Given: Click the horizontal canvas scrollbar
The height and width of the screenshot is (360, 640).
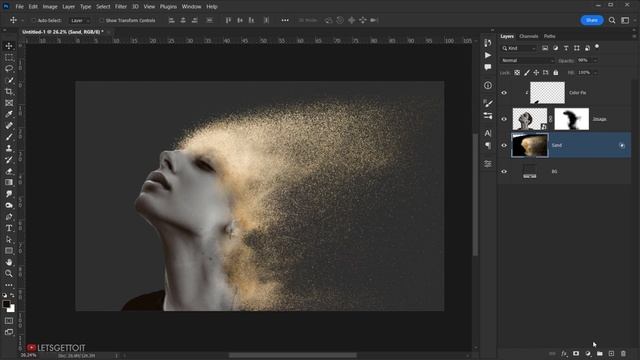Looking at the screenshot, I should pyautogui.click(x=293, y=355).
